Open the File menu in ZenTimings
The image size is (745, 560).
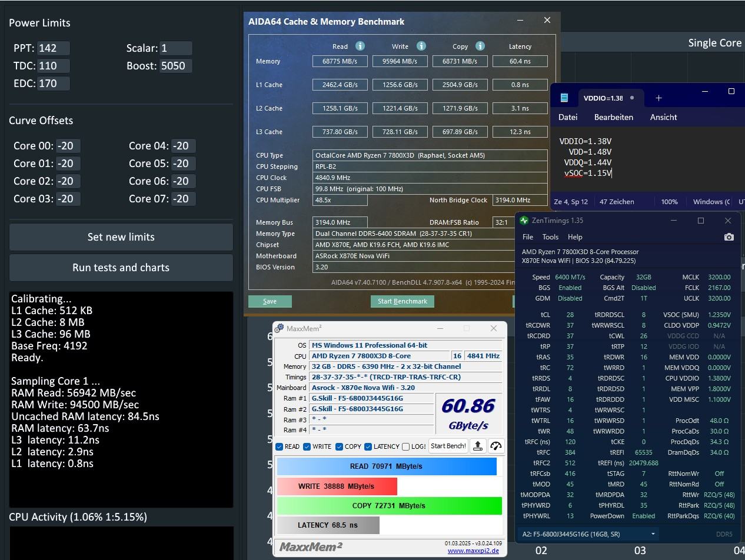point(528,237)
